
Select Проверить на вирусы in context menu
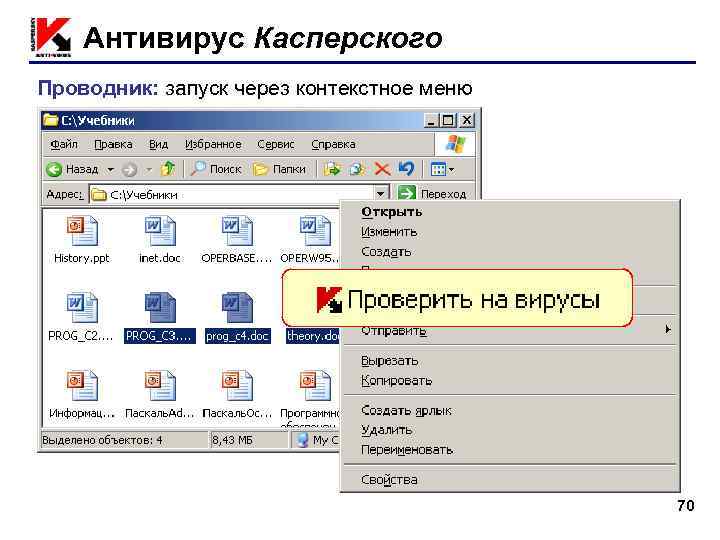tap(457, 299)
